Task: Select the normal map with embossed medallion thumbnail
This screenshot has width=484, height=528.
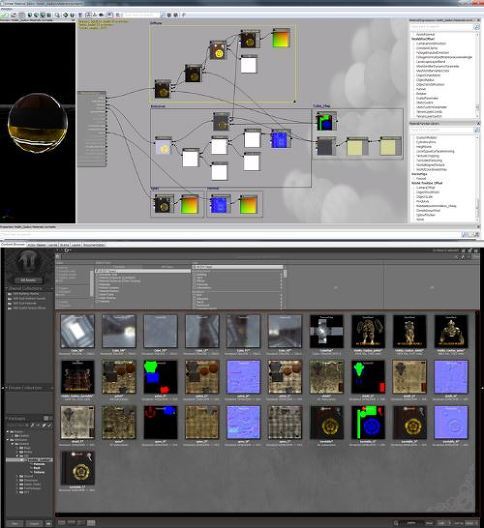Action: [x=451, y=422]
